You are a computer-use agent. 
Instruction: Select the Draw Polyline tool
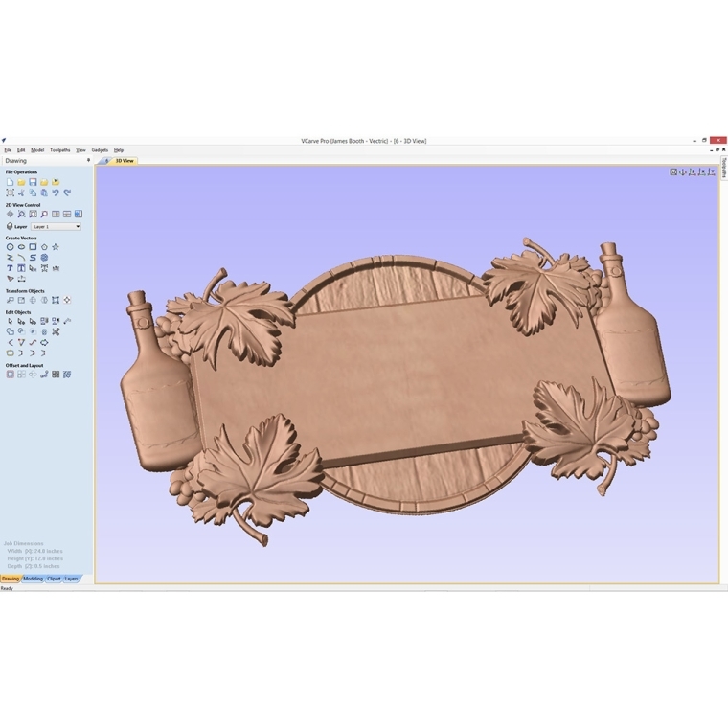(x=10, y=258)
